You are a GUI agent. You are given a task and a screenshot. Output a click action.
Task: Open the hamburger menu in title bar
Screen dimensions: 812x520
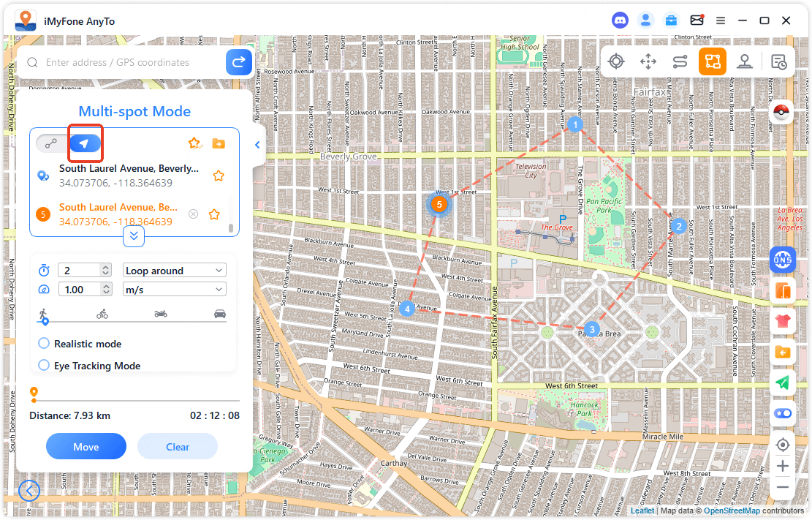721,20
